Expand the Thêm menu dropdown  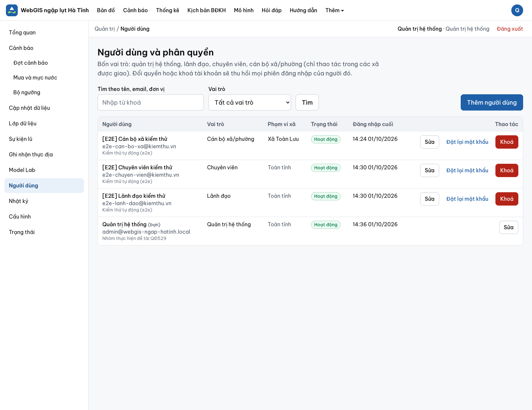tap(335, 10)
